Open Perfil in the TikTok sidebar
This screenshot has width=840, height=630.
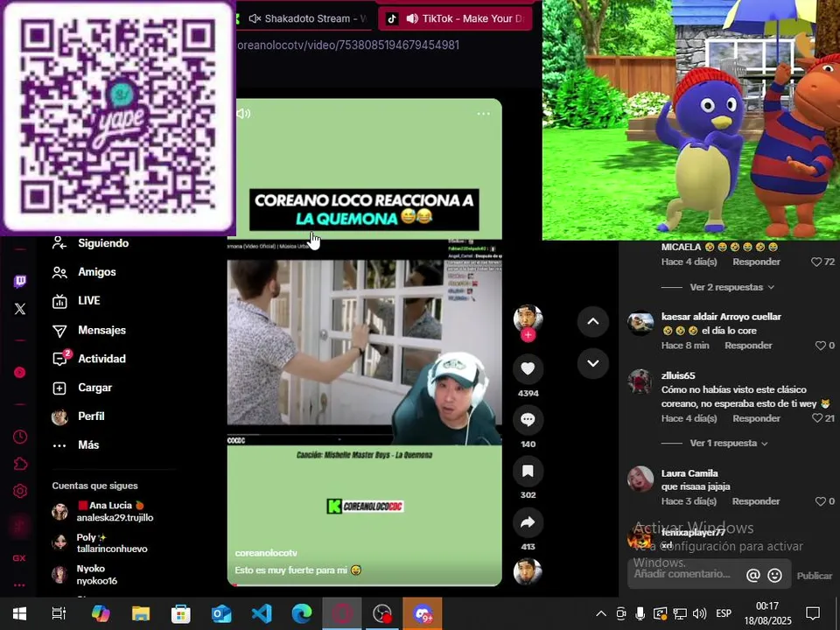[x=78, y=416]
